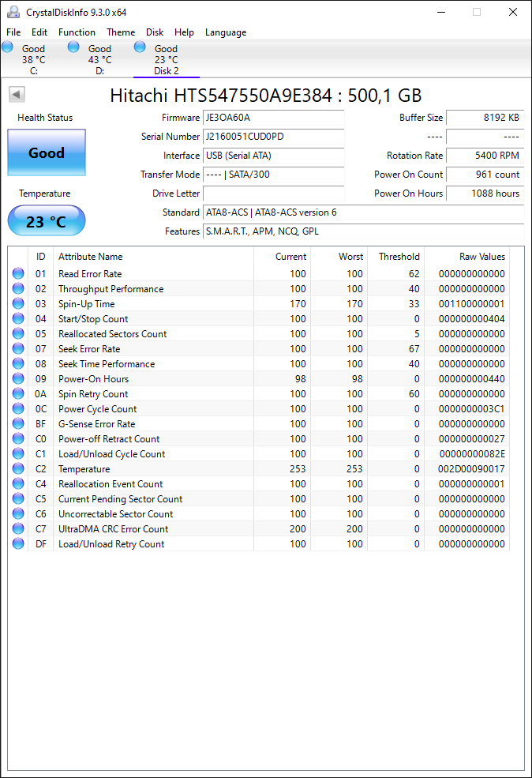The width and height of the screenshot is (532, 778).
Task: Open the Disk menu
Action: [x=155, y=32]
